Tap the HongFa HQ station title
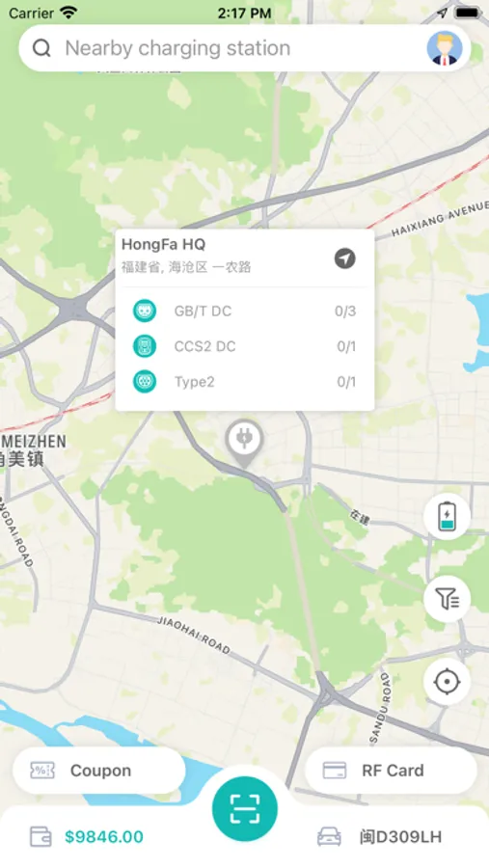The image size is (489, 868). point(163,244)
